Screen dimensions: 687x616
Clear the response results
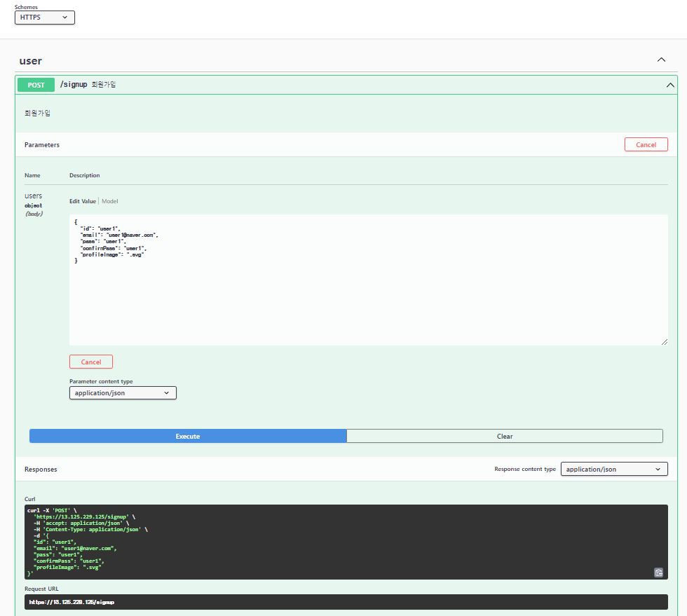(x=505, y=436)
